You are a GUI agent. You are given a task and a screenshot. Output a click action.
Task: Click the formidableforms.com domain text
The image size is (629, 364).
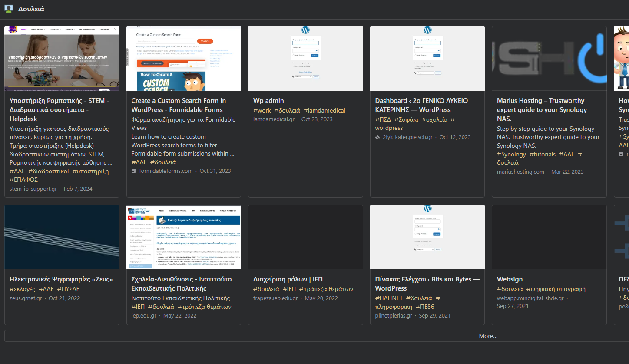coord(166,171)
